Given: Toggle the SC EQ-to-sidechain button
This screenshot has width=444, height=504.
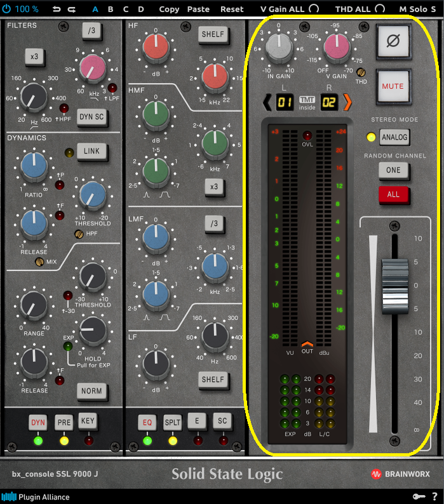Looking at the screenshot, I should (x=222, y=421).
